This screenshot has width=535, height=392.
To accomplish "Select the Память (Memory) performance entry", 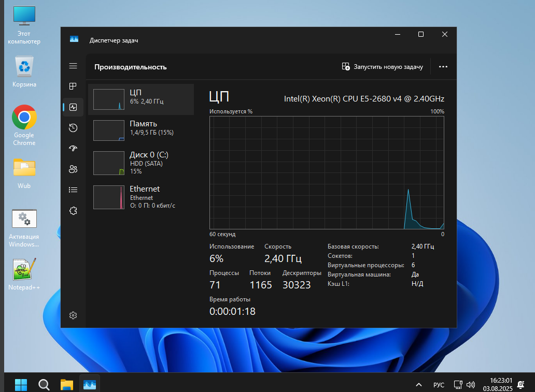I will 141,130.
